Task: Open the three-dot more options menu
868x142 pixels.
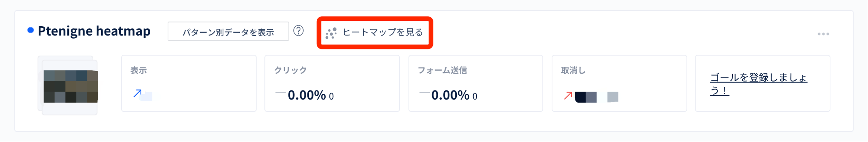Action: pyautogui.click(x=823, y=34)
